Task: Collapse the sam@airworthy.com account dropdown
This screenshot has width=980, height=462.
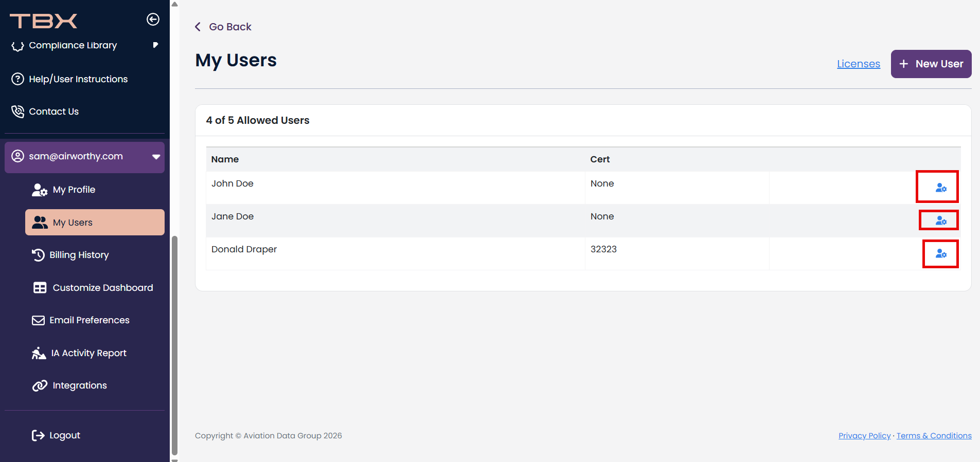Action: 156,157
